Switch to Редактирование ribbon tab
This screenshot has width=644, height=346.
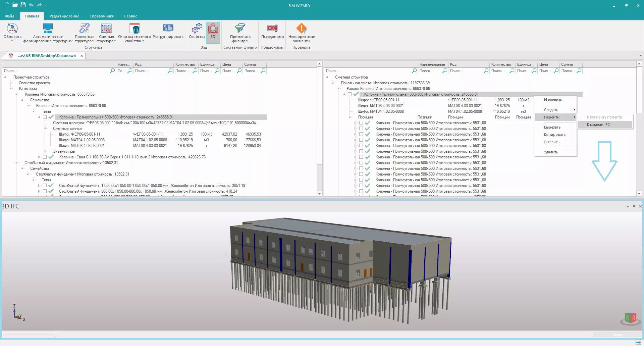pos(64,16)
